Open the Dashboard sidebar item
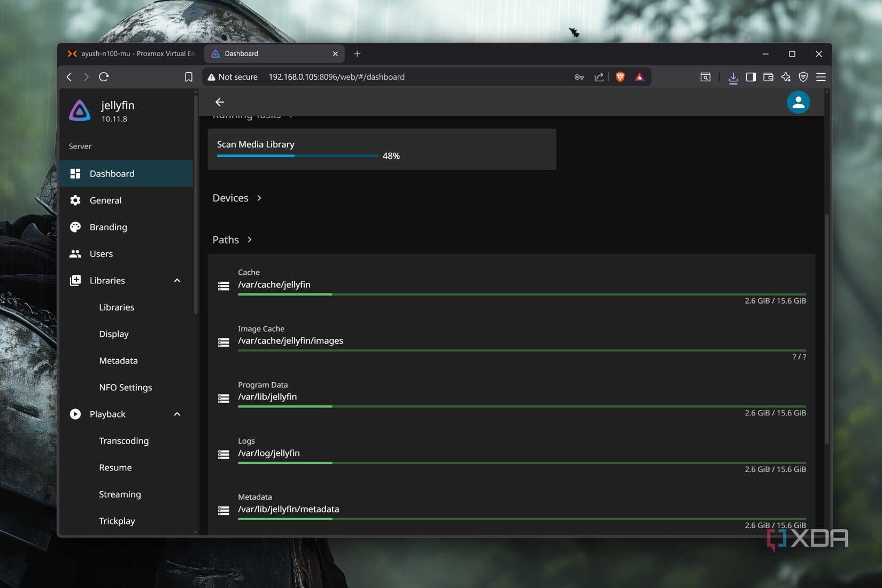The width and height of the screenshot is (882, 588). pyautogui.click(x=126, y=174)
